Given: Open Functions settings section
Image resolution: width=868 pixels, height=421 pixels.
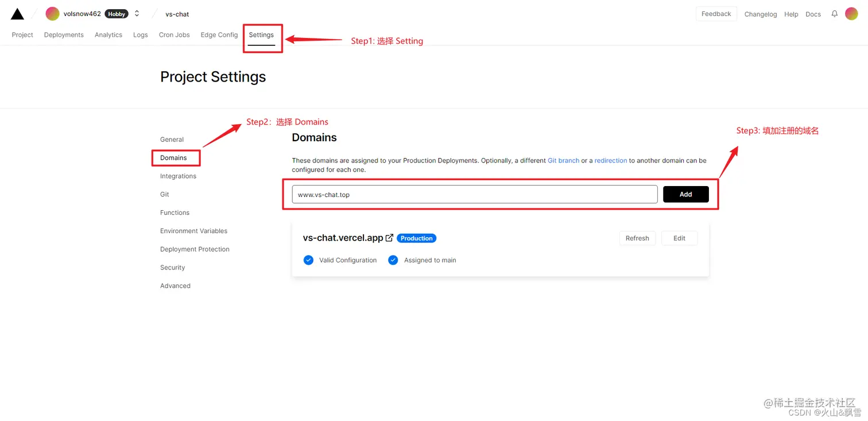Looking at the screenshot, I should point(175,213).
